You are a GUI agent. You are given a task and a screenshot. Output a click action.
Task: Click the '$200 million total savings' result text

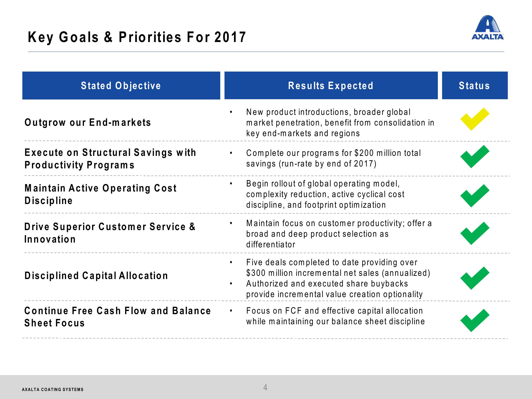334,158
